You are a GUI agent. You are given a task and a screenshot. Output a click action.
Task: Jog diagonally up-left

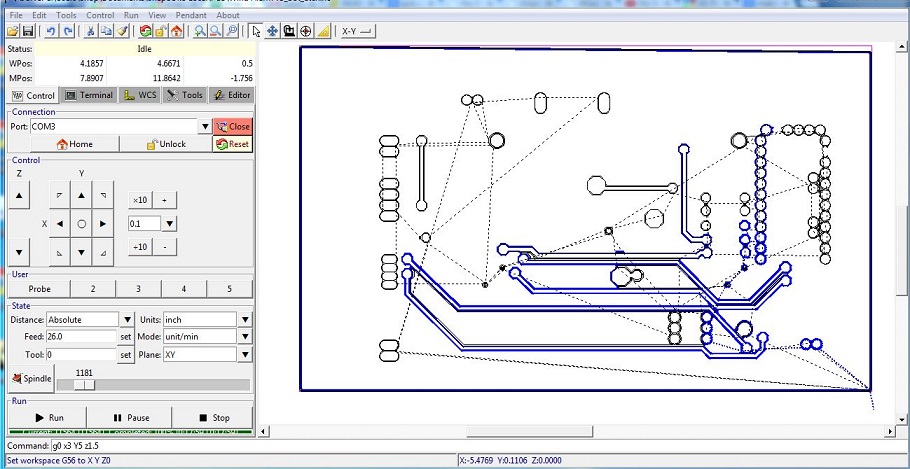coord(60,196)
